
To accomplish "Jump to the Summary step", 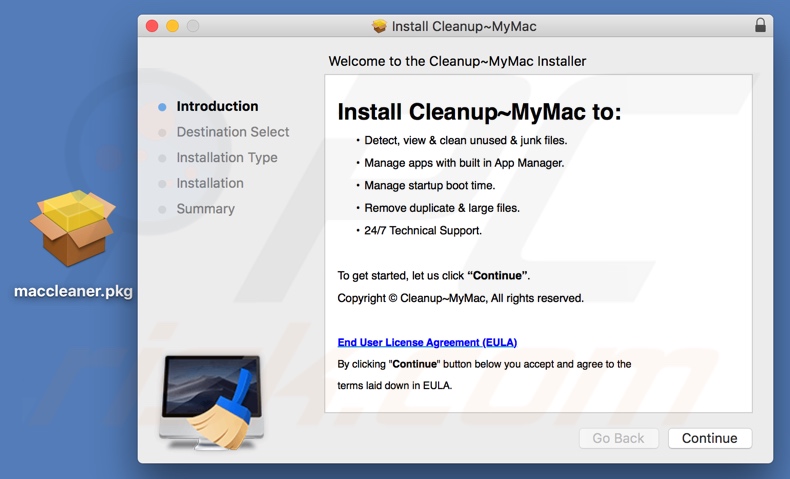I will [x=205, y=209].
